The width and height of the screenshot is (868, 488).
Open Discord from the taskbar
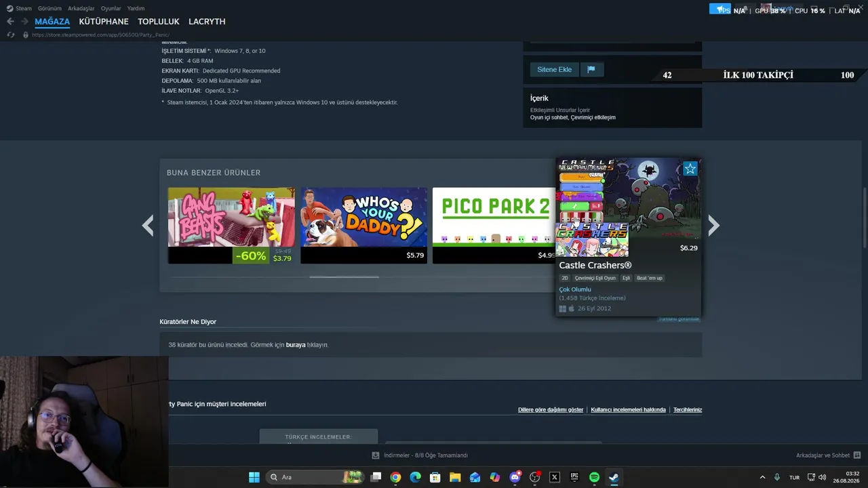click(x=515, y=477)
